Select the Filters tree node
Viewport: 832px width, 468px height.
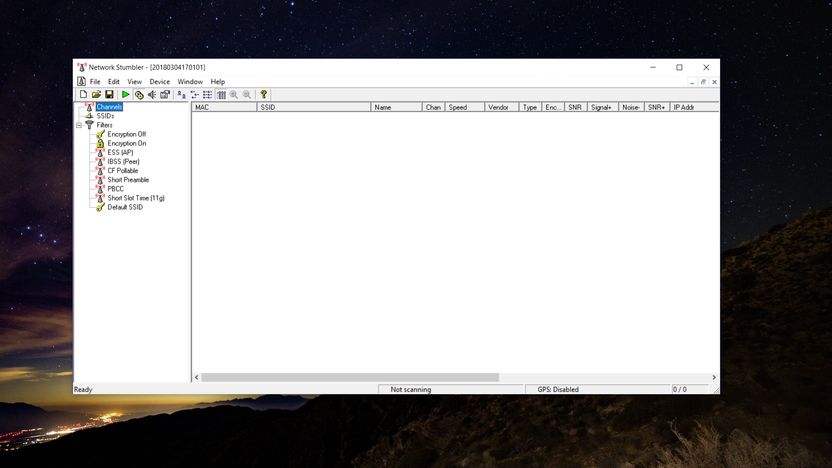104,125
